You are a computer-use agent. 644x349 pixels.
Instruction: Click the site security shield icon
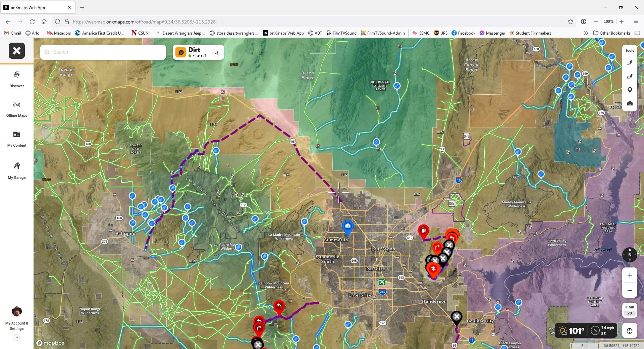(x=57, y=21)
